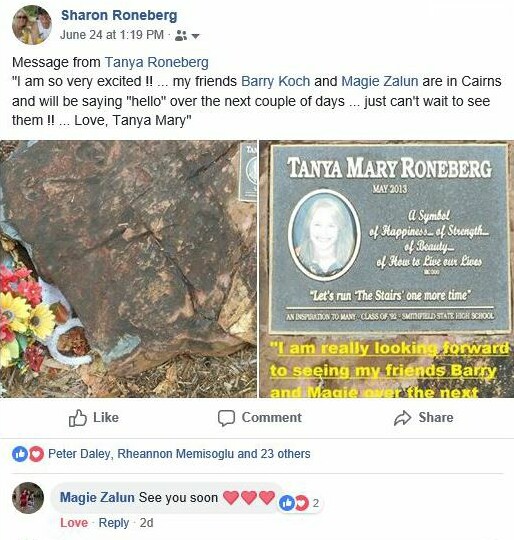Reply to Magie Zalun's comment
Image resolution: width=514 pixels, height=540 pixels.
point(114,523)
